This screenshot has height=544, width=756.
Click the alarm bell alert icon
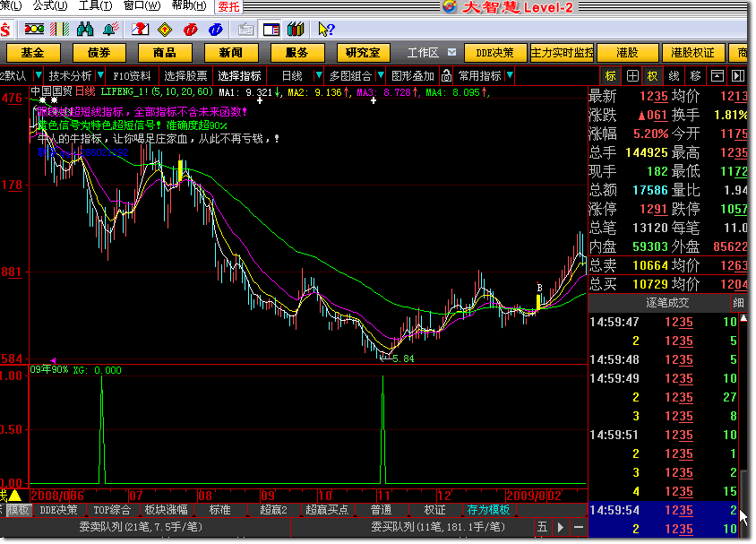[x=111, y=30]
